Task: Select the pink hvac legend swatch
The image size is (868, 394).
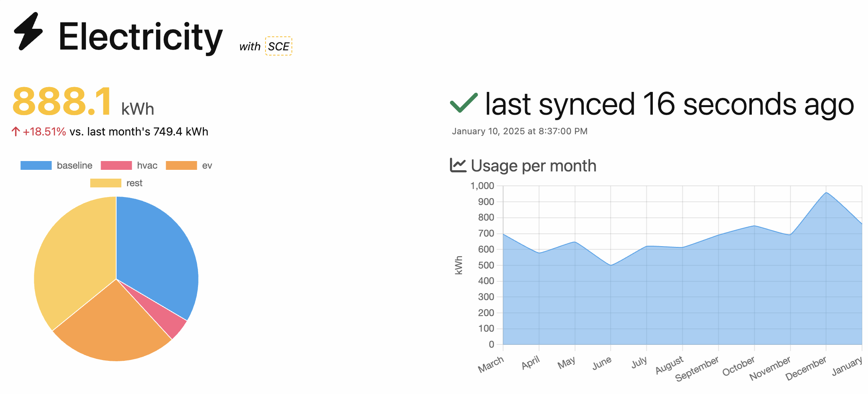Action: coord(116,165)
